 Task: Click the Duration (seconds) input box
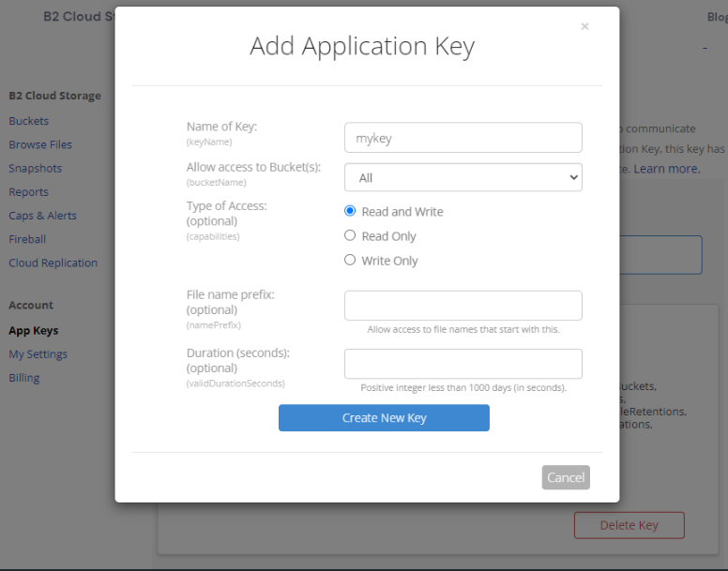coord(463,364)
